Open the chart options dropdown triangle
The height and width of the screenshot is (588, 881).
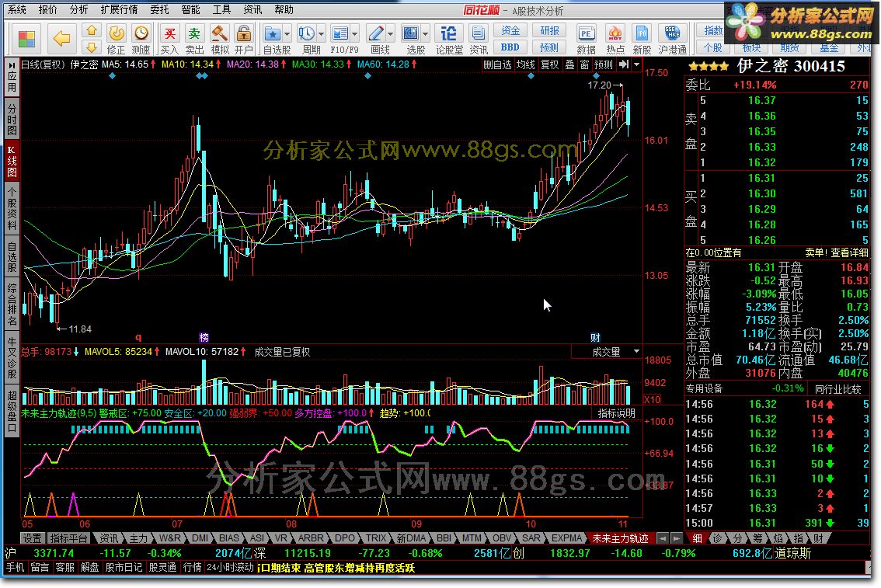click(636, 64)
